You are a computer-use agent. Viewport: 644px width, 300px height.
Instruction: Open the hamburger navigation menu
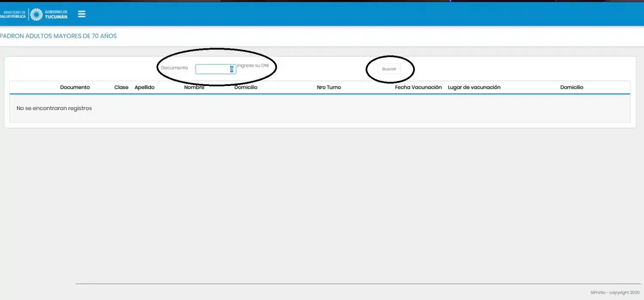pos(82,14)
